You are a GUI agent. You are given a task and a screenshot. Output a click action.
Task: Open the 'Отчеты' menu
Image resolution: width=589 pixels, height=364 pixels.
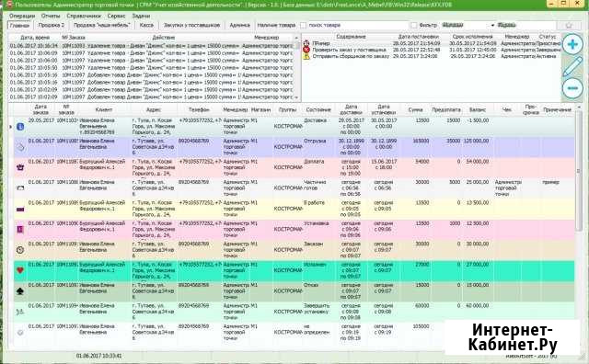click(x=51, y=16)
